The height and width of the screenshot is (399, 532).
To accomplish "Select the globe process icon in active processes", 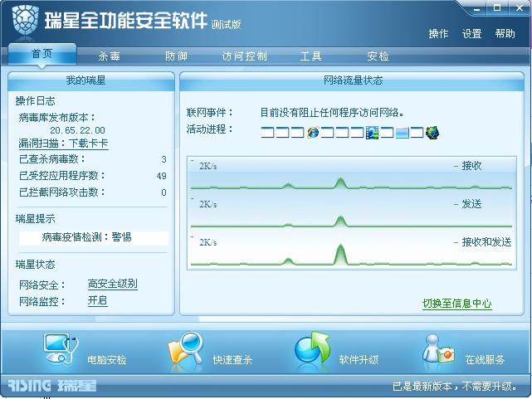I will 432,132.
